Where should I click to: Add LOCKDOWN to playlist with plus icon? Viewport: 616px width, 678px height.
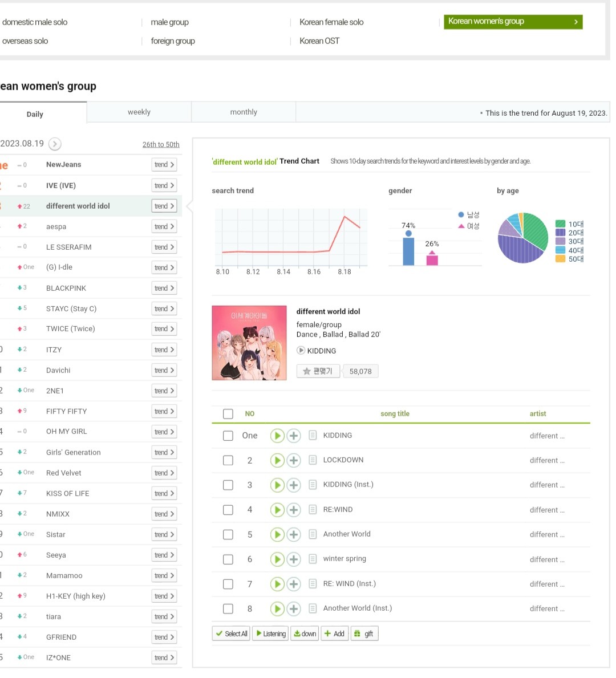[x=294, y=460]
